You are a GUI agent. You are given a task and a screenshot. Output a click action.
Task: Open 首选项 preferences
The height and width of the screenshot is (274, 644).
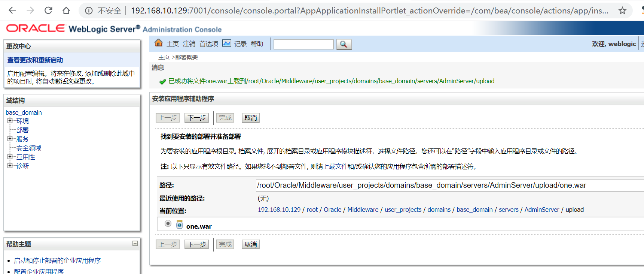(209, 44)
